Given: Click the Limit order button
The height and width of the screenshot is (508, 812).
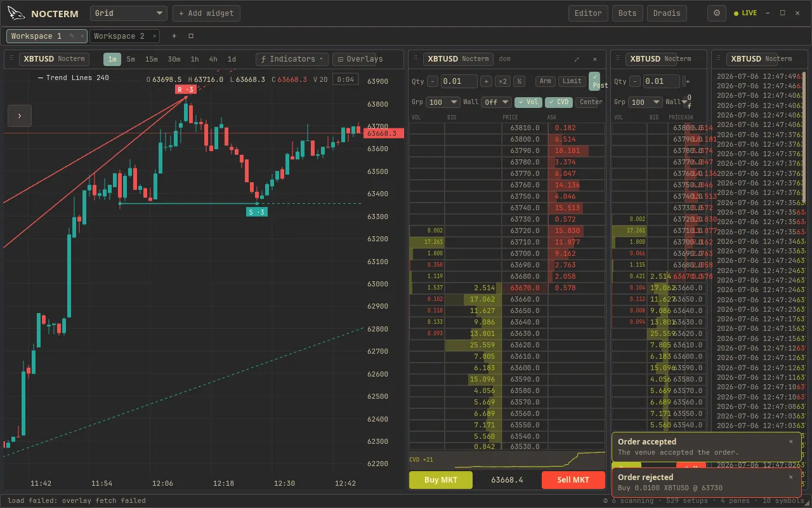Looking at the screenshot, I should coord(572,81).
